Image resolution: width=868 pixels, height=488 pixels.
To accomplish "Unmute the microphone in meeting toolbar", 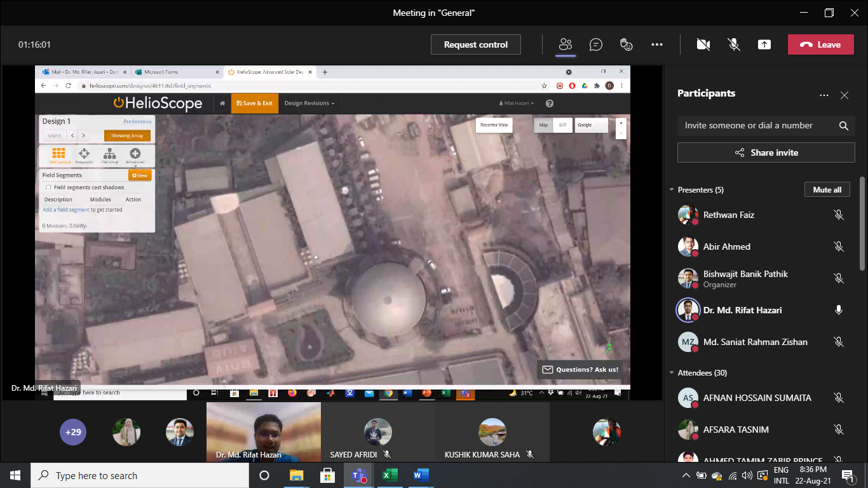I will tap(734, 44).
